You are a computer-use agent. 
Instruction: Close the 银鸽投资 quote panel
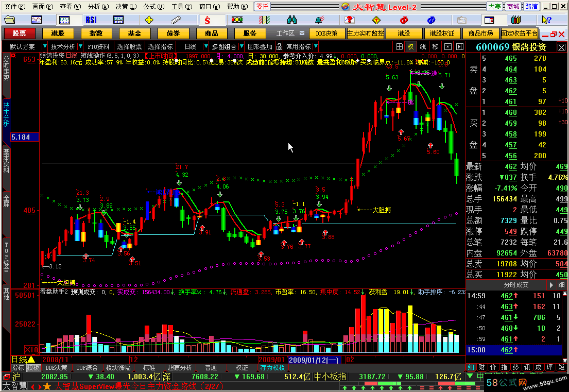click(x=561, y=47)
